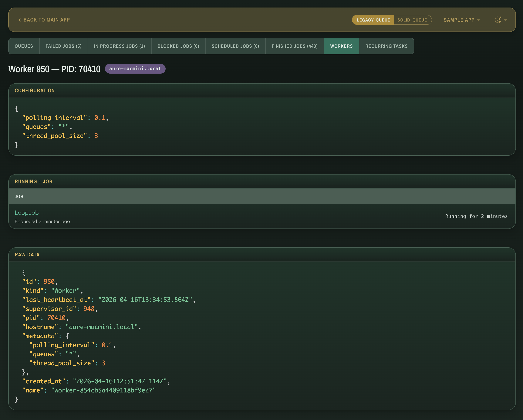Switch to the Workers tab

pos(341,46)
